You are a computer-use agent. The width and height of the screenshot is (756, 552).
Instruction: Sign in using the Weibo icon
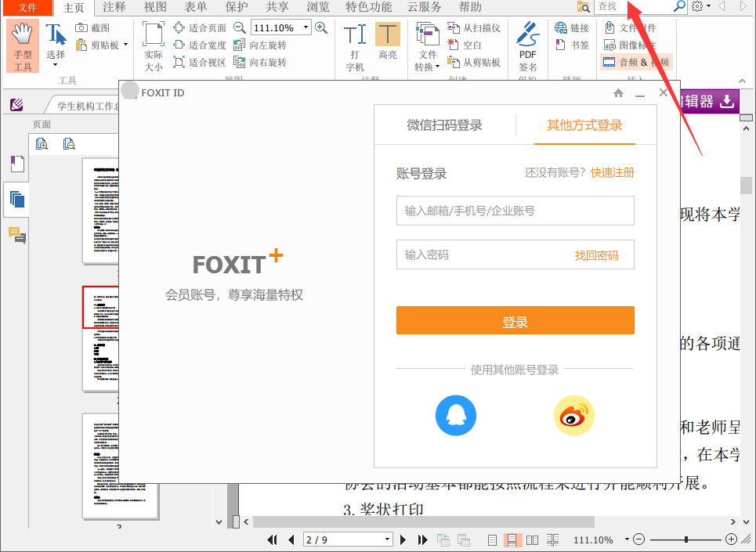573,415
